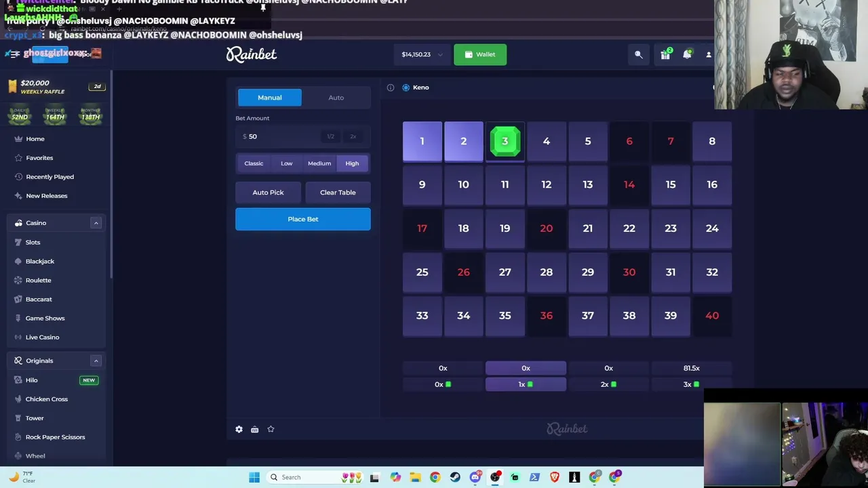
Task: Select Keno tile number 40
Action: coord(712,315)
